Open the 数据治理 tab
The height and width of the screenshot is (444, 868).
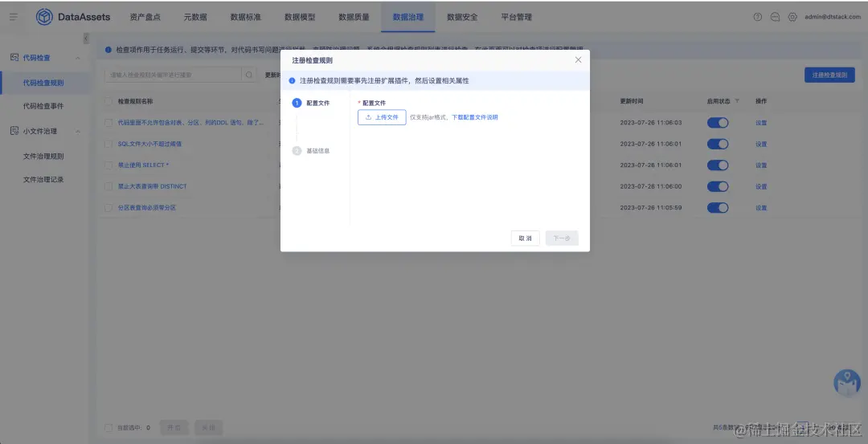tap(408, 17)
